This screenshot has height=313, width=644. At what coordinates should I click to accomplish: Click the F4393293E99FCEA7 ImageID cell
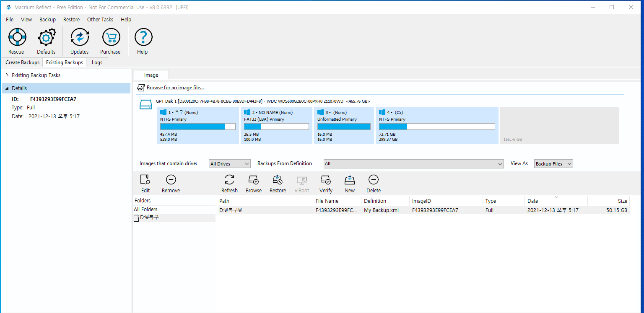435,210
